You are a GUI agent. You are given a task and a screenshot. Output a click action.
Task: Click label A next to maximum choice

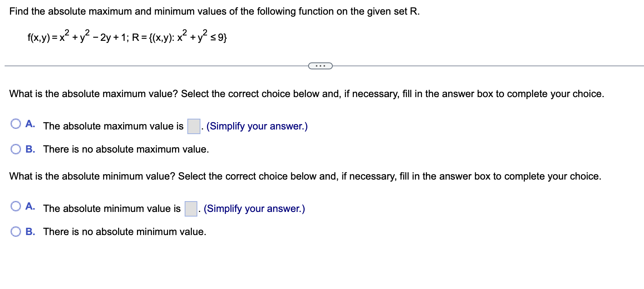coord(30,123)
